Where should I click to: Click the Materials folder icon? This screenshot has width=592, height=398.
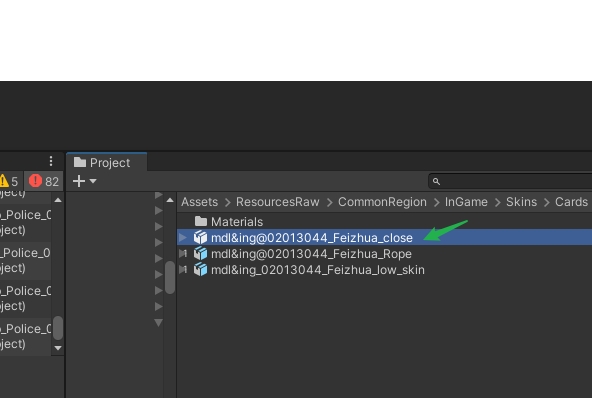click(x=200, y=222)
